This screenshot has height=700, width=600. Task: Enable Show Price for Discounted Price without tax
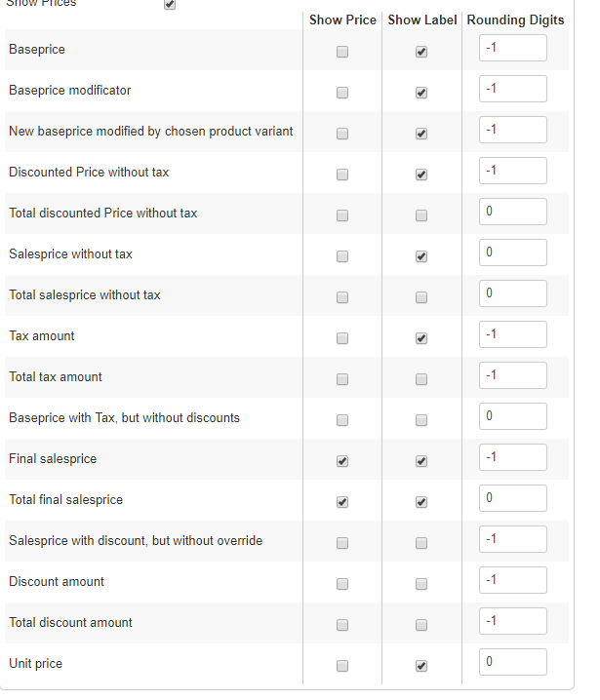pos(342,175)
